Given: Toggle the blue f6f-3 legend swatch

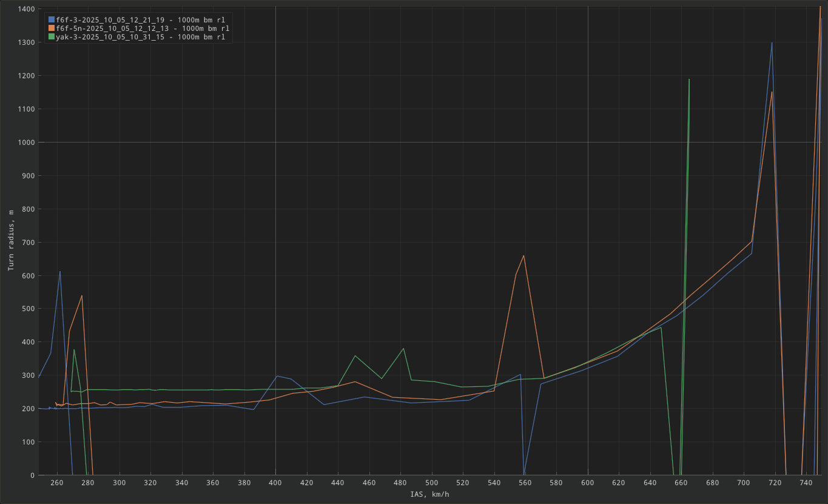Looking at the screenshot, I should (52, 20).
